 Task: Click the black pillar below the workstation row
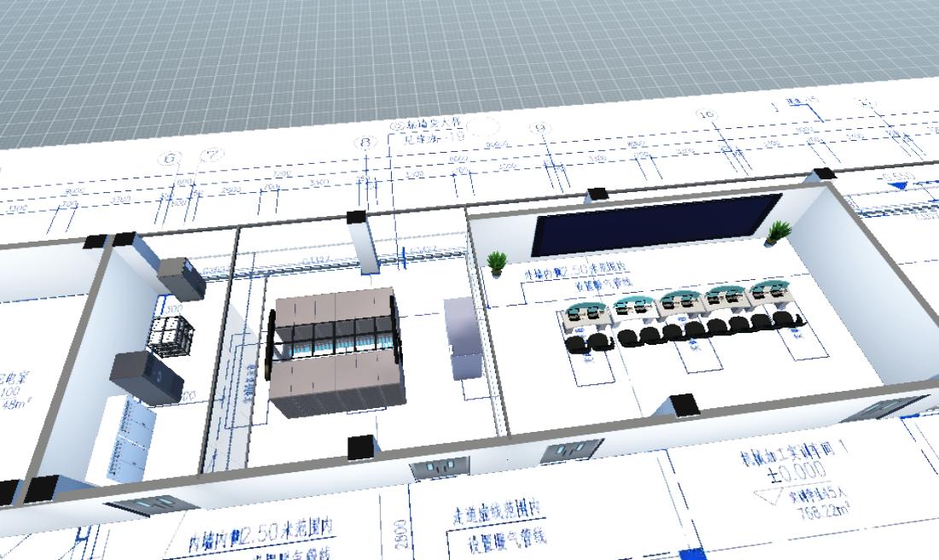click(x=684, y=405)
